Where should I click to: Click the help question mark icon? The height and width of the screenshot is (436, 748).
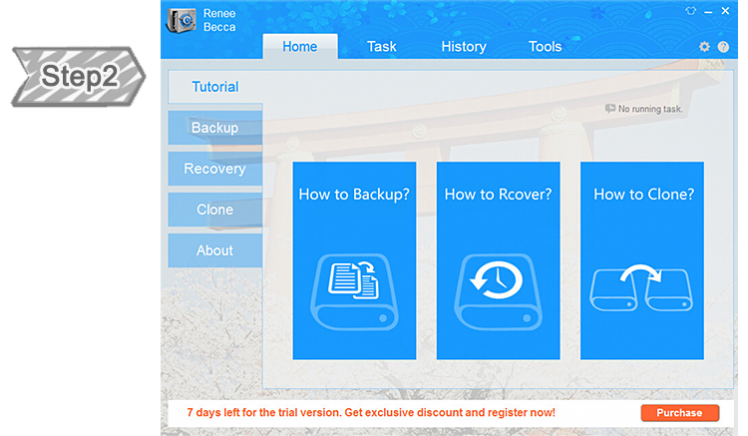pyautogui.click(x=723, y=47)
